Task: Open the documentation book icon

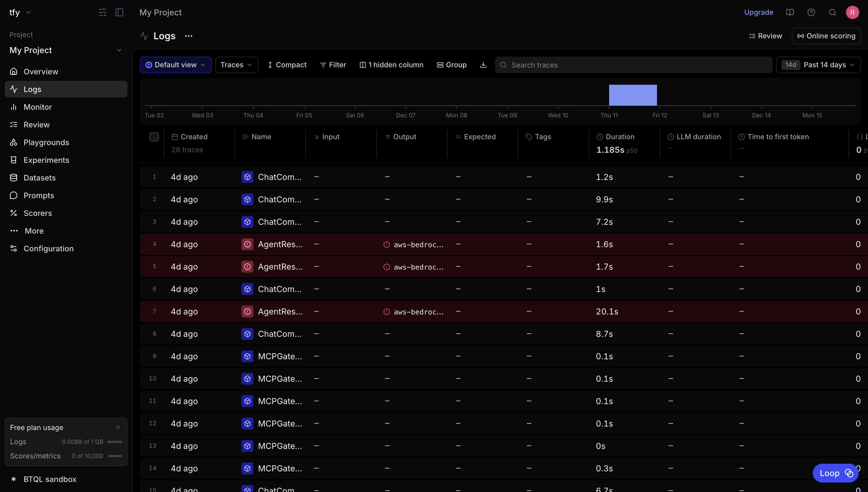Action: tap(790, 12)
